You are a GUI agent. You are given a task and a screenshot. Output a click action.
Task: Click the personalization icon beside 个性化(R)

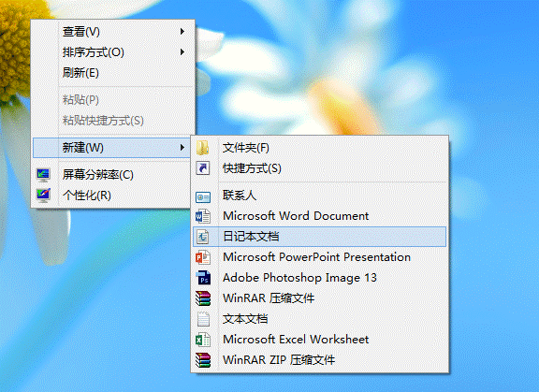(x=43, y=196)
